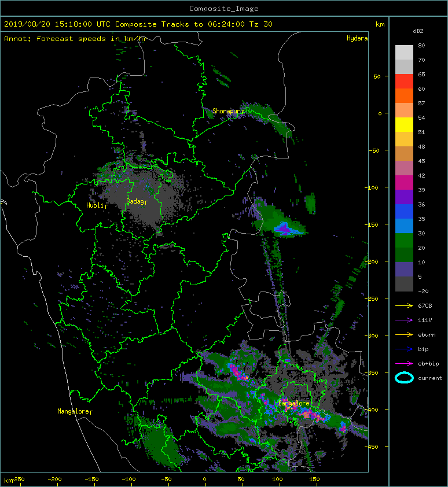Image resolution: width=448 pixels, height=487 pixels.
Task: Select the cyan 'current' ellipse legend symbol
Action: point(404,378)
